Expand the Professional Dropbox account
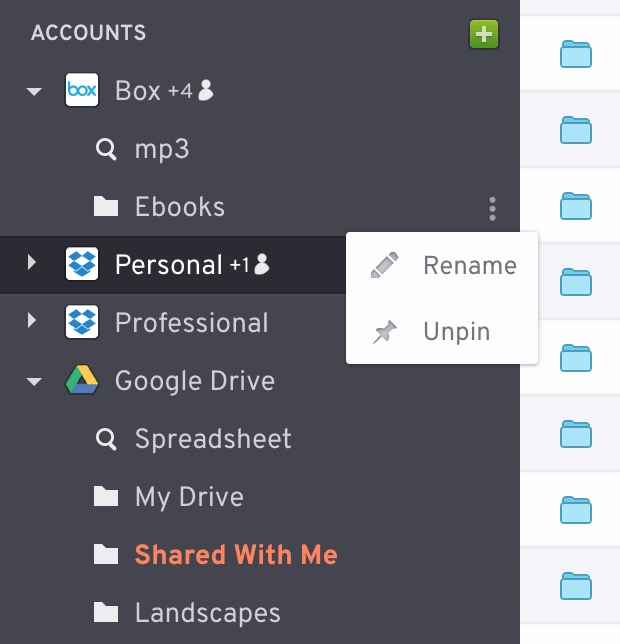620x644 pixels. point(32,320)
